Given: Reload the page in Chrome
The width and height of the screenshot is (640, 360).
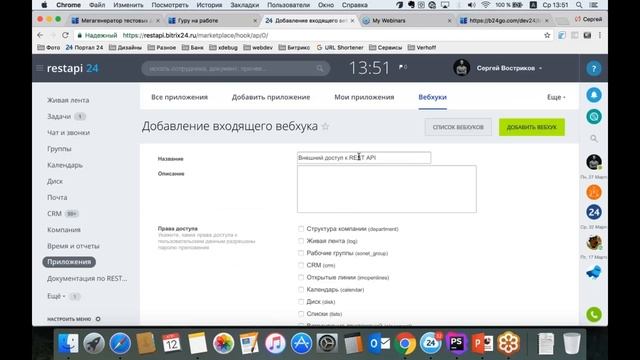Looking at the screenshot, I should tap(65, 35).
